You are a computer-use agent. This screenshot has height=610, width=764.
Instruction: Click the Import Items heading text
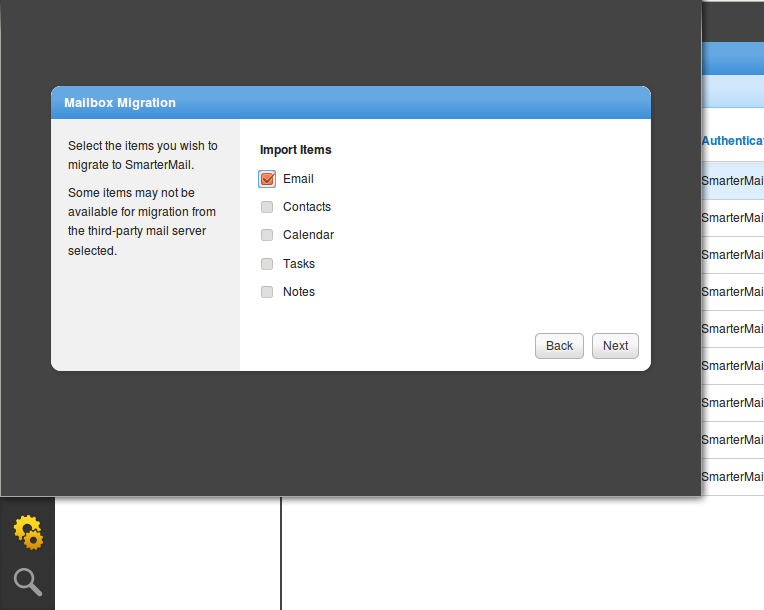click(x=295, y=150)
